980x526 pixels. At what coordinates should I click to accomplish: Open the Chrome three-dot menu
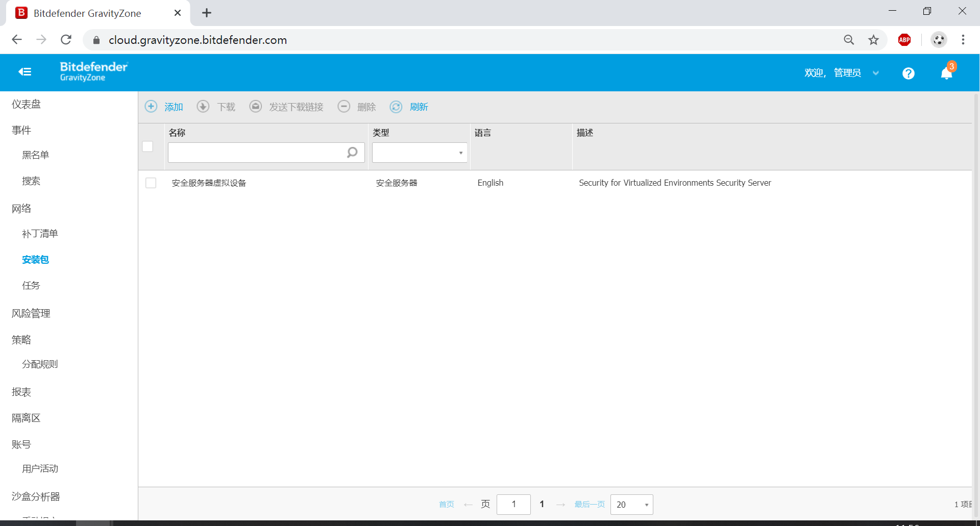[x=963, y=40]
